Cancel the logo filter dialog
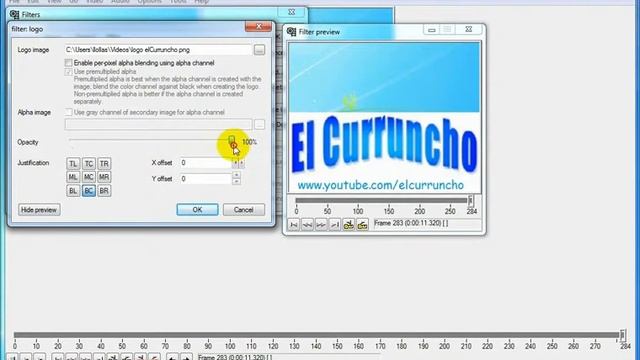Image resolution: width=640 pixels, height=360 pixels. tap(244, 210)
